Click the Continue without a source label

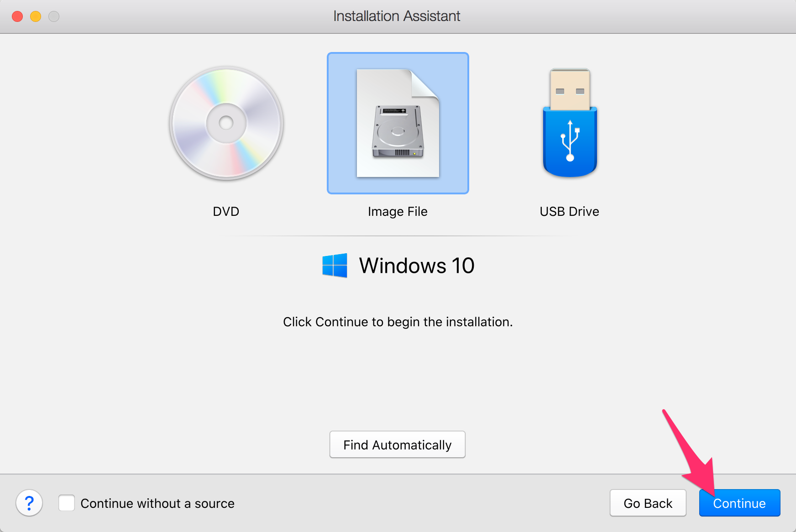tap(157, 503)
